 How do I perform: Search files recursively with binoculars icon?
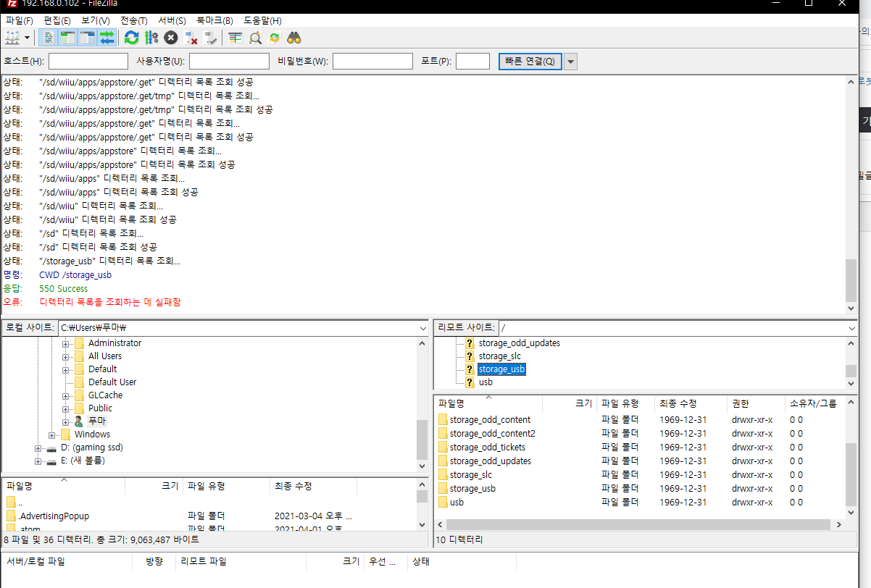294,38
